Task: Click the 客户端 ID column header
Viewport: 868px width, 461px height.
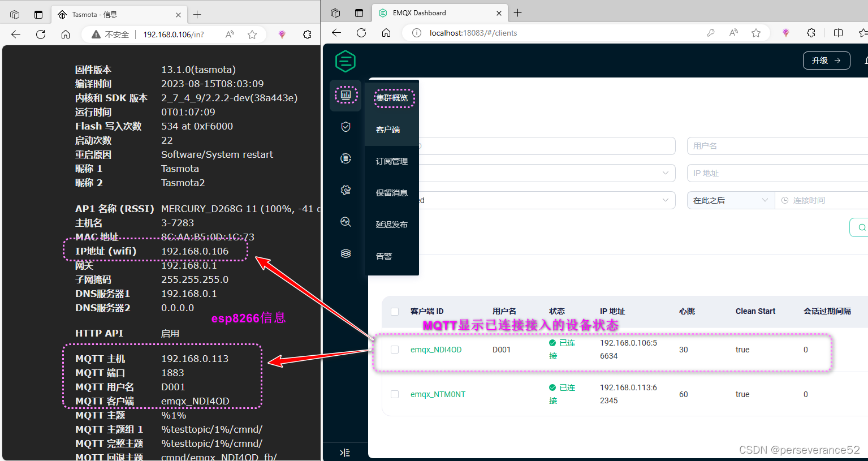Action: (x=427, y=311)
